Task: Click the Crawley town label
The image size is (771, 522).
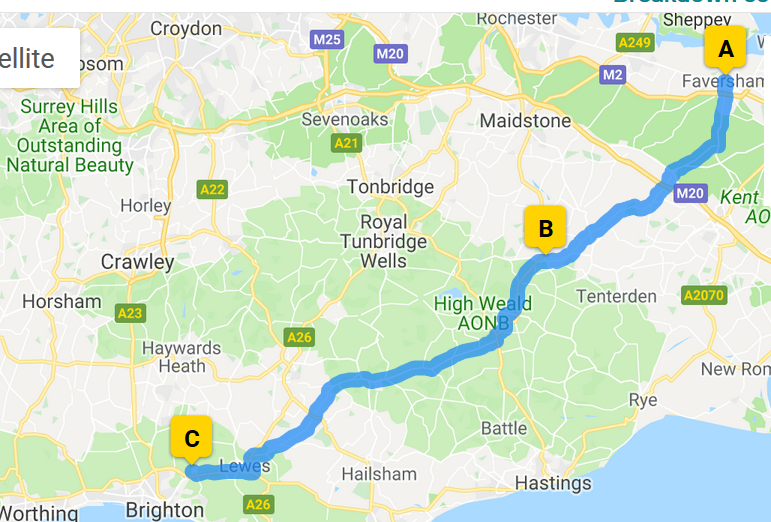Action: tap(138, 262)
